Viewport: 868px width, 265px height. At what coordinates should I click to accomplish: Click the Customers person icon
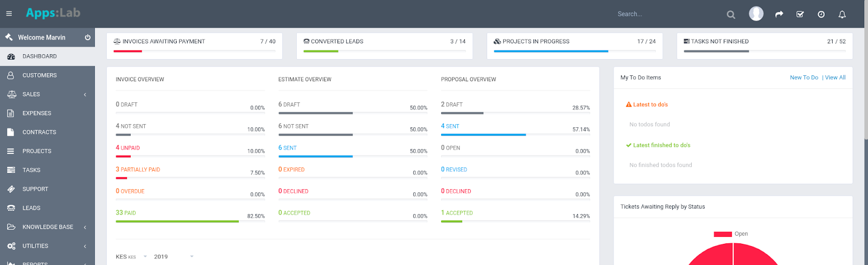pos(10,75)
